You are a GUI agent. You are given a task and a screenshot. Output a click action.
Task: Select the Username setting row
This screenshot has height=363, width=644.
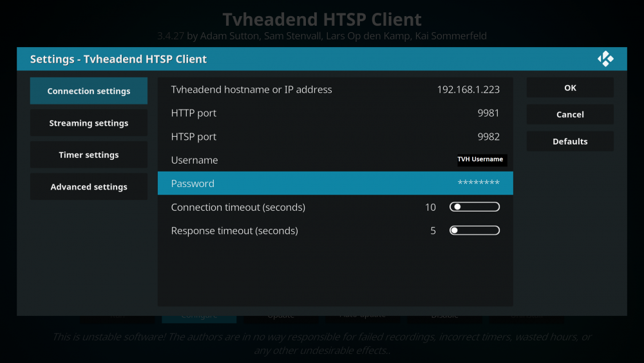tap(335, 160)
